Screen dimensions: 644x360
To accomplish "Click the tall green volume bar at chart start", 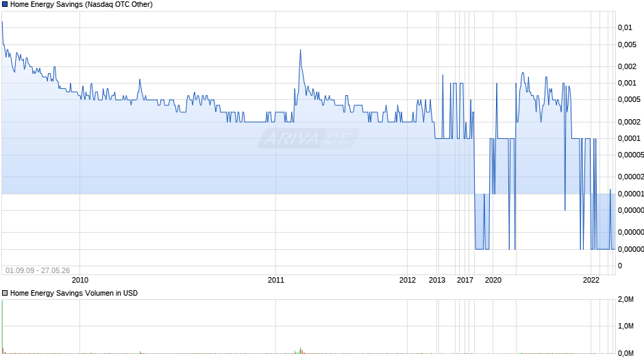I will (3, 326).
